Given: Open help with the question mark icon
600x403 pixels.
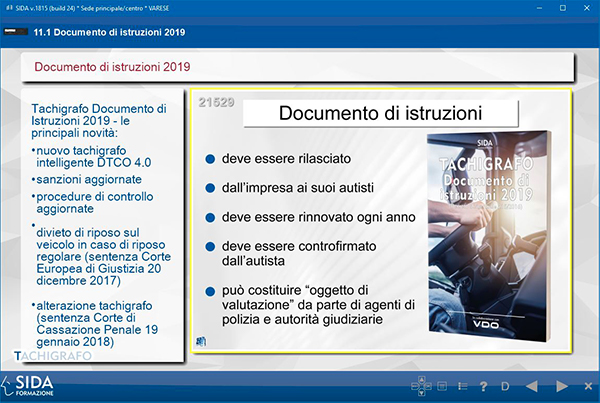Looking at the screenshot, I should (483, 386).
